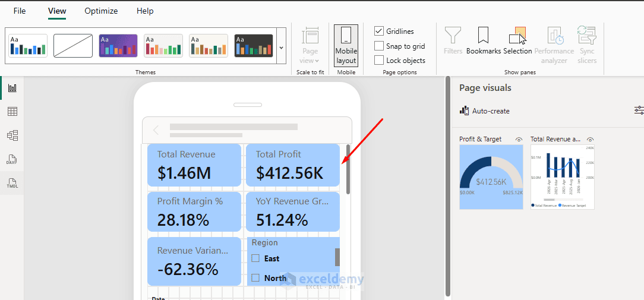Open the Filters pane
The height and width of the screenshot is (300, 644).
pyautogui.click(x=453, y=40)
